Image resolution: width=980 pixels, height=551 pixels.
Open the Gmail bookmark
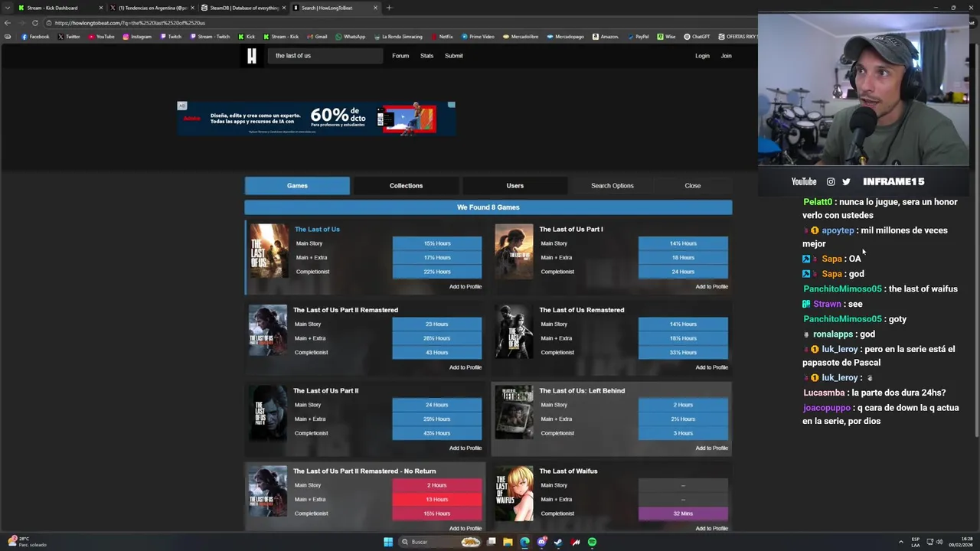pos(317,37)
